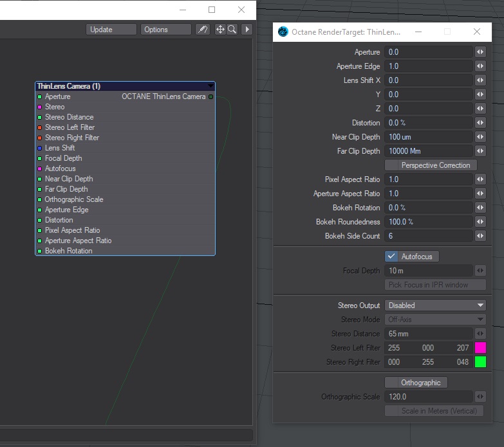Click the Lens Shift blue connector dot

click(39, 148)
